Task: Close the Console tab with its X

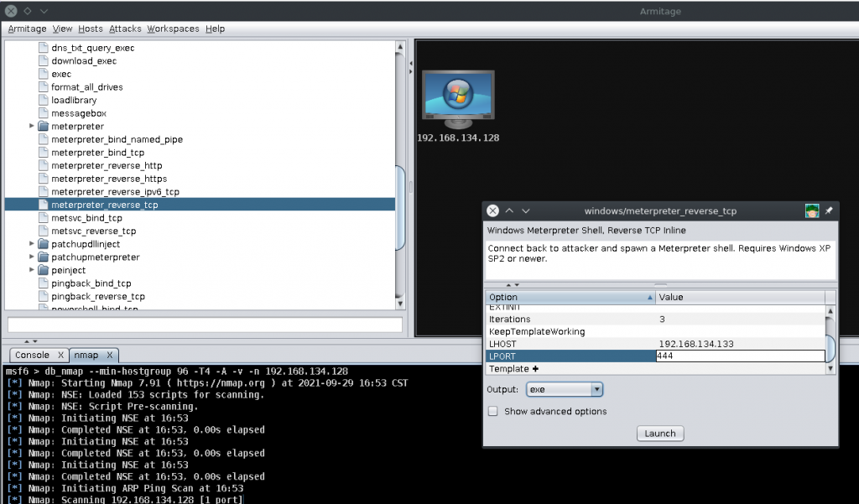Action: (60, 355)
